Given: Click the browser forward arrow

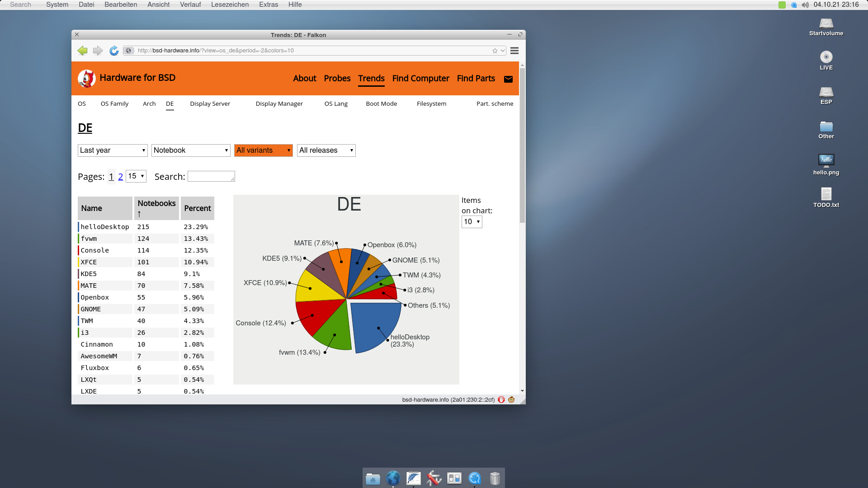Looking at the screenshot, I should click(98, 51).
